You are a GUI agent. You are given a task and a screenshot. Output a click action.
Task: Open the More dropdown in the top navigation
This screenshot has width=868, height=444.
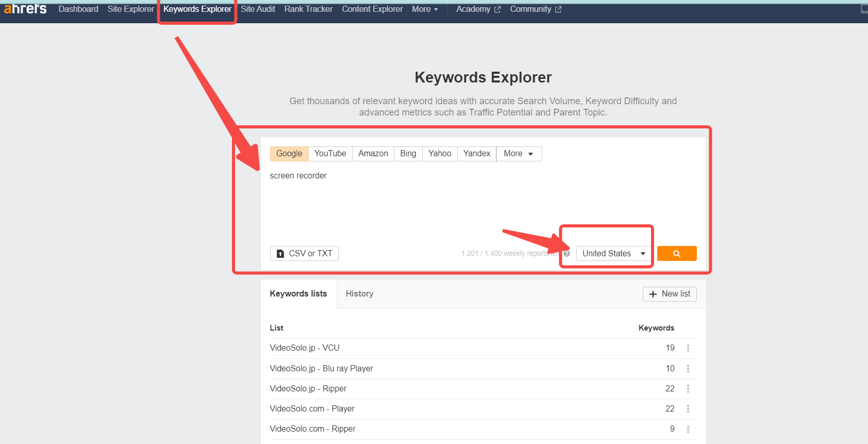[425, 9]
